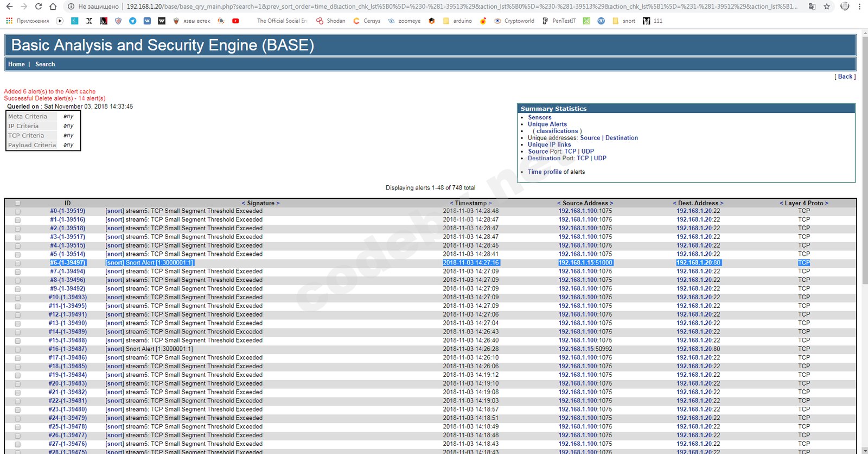This screenshot has width=868, height=454.
Task: Go back to the previous browser page
Action: pos(9,7)
